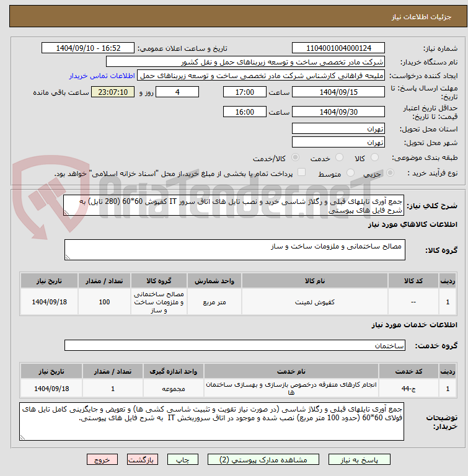
Task: Select the خدمت radio button
Action: [339, 157]
